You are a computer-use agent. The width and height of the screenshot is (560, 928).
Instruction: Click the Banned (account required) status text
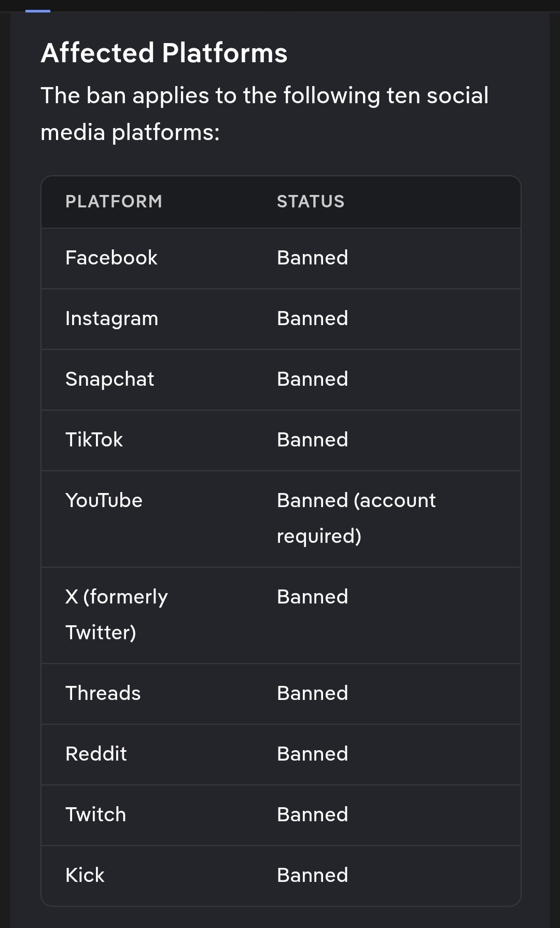point(356,518)
